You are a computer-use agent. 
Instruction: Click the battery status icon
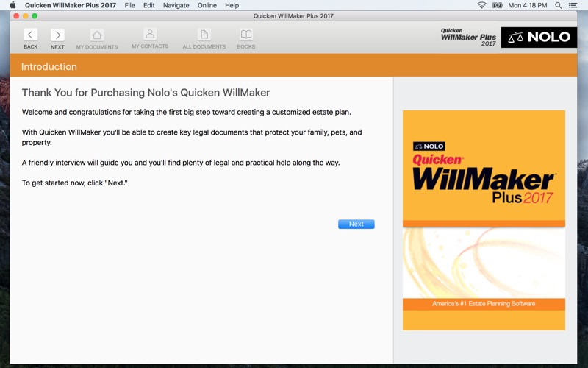point(498,5)
